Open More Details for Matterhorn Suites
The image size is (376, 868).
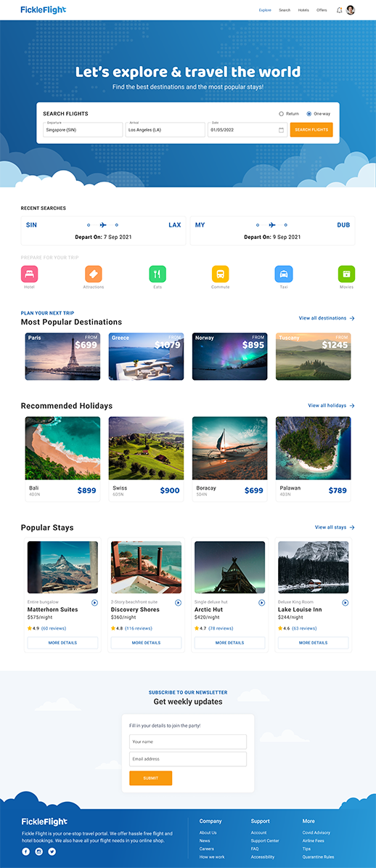coord(62,643)
